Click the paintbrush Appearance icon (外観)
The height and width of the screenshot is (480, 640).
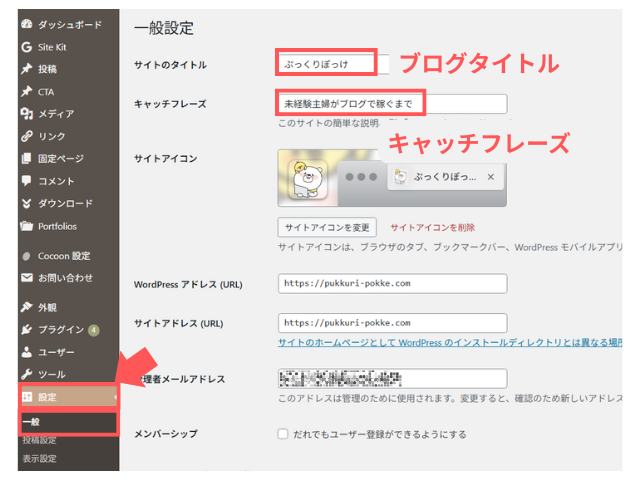coord(26,307)
